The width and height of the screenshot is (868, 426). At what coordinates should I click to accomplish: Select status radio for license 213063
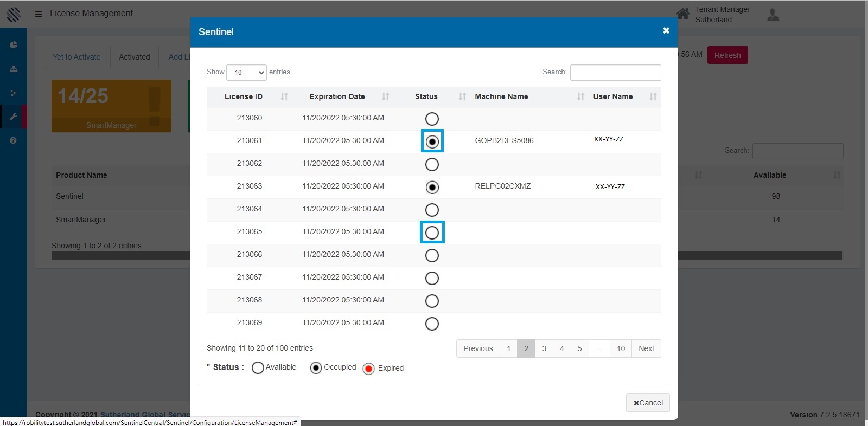point(432,187)
